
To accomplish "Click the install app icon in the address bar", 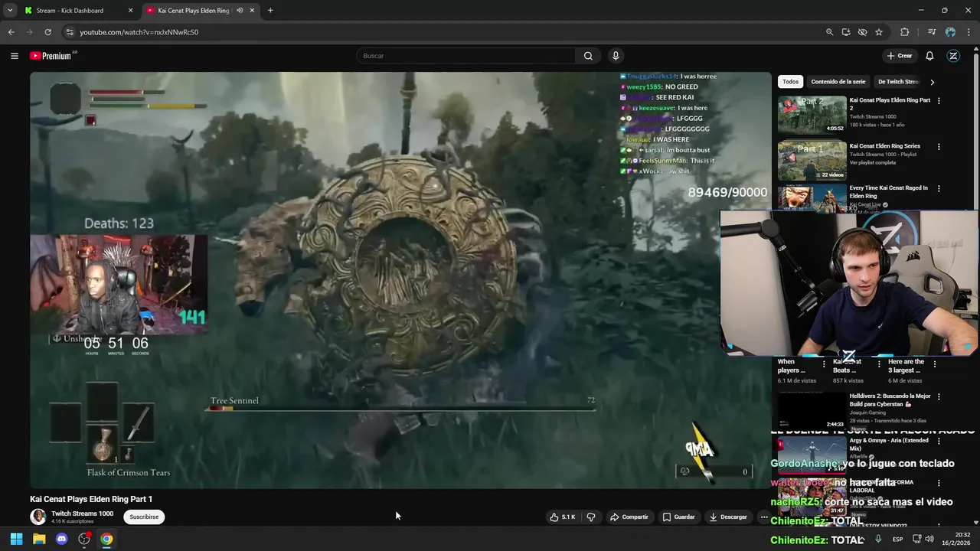I will pyautogui.click(x=846, y=32).
